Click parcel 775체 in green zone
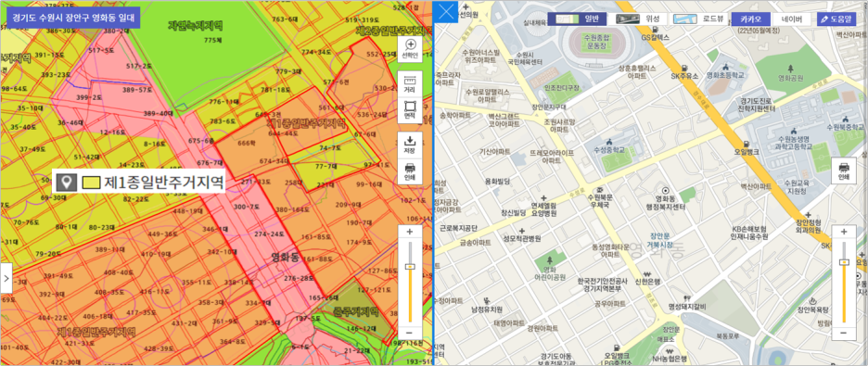 point(212,41)
